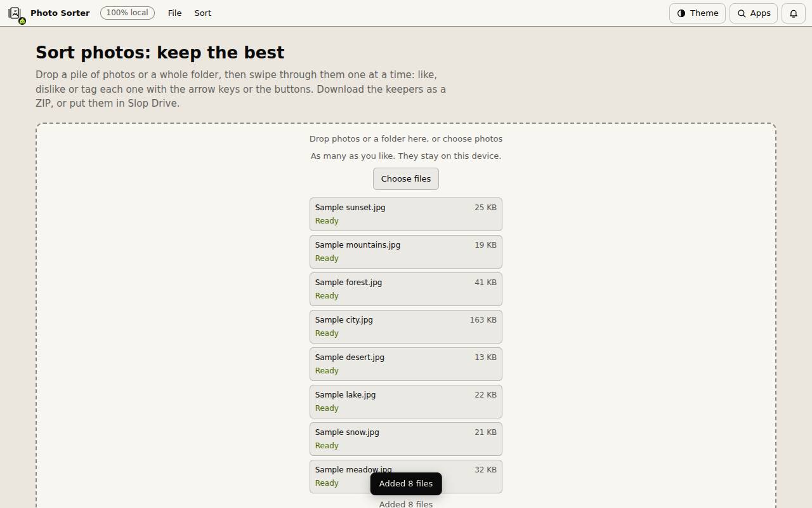This screenshot has height=508, width=812.
Task: Click the 19 KB size label
Action: coord(485,245)
